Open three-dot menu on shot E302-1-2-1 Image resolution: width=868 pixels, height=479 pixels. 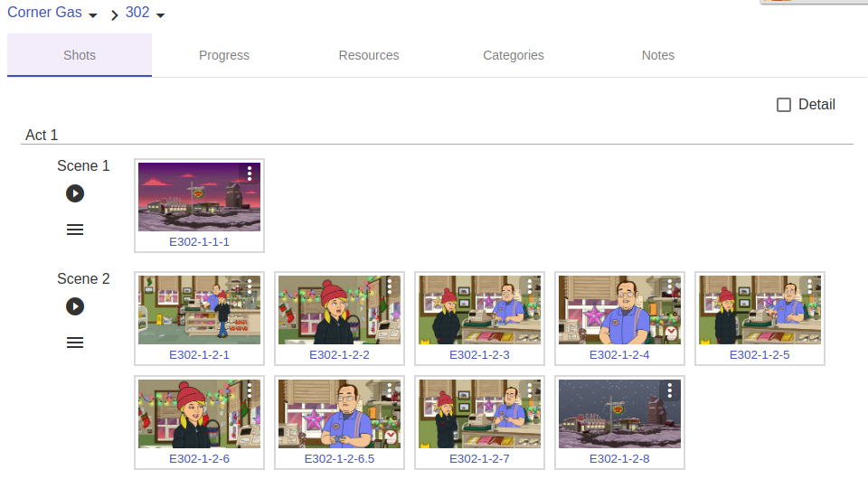250,286
